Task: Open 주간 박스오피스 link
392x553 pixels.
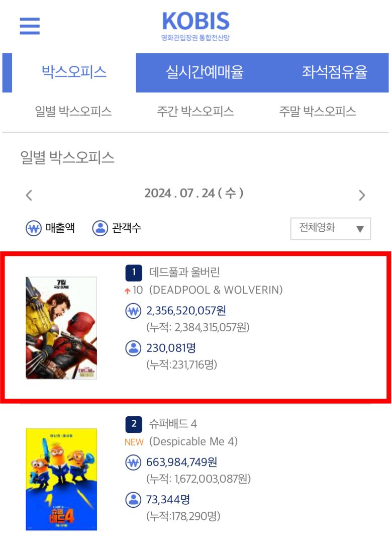Action: click(x=195, y=112)
